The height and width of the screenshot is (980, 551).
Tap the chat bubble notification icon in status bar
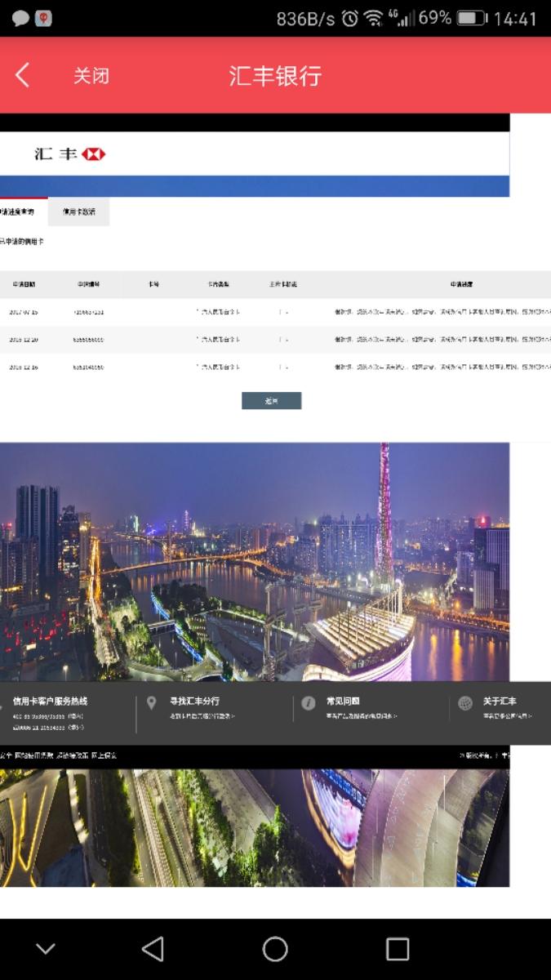[20, 18]
